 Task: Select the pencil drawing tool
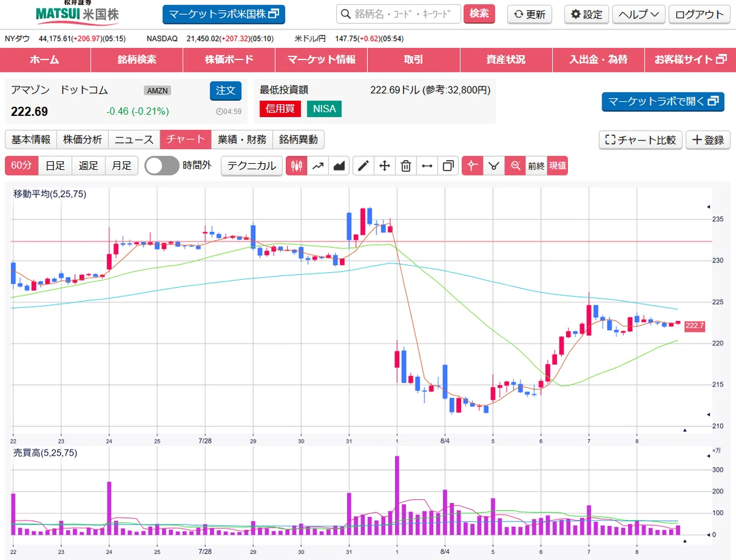[x=363, y=166]
